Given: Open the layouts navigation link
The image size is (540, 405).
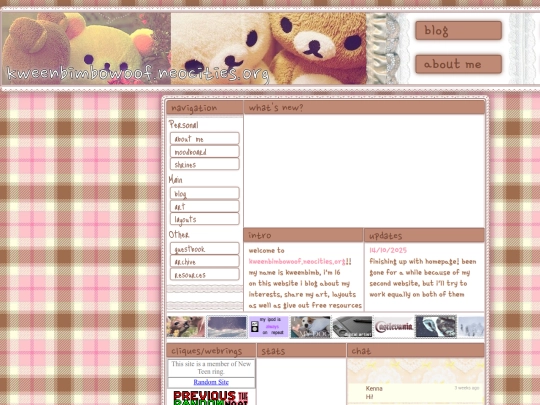Looking at the screenshot, I should (205, 219).
